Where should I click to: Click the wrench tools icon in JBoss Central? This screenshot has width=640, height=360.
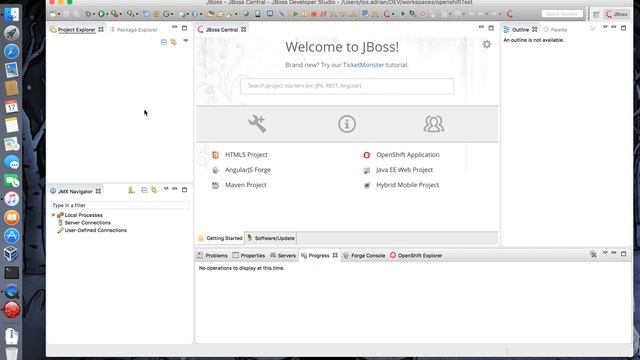point(257,124)
